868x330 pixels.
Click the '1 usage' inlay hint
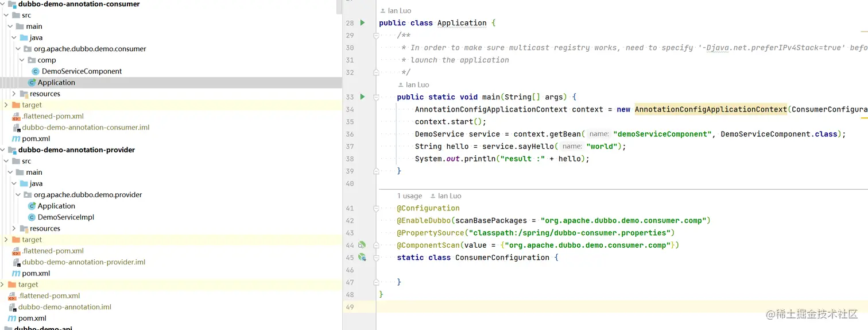click(409, 196)
